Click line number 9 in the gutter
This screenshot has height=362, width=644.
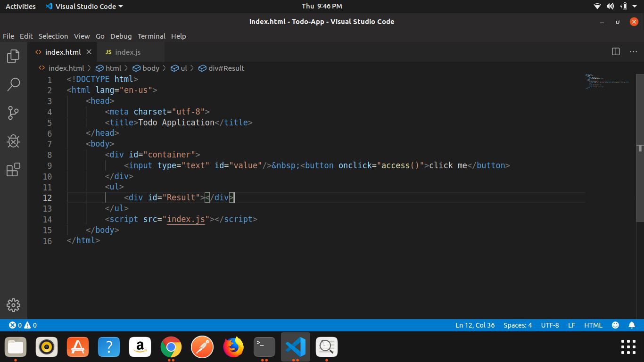point(50,166)
